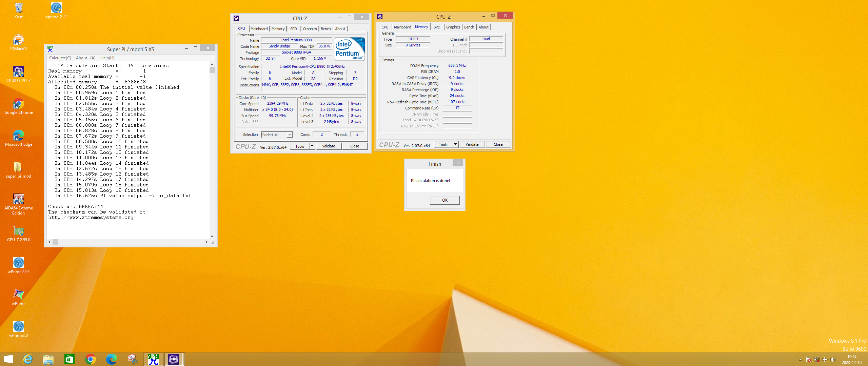This screenshot has width=868, height=366.
Task: Click the airplane mode tray icon
Action: coord(825,360)
